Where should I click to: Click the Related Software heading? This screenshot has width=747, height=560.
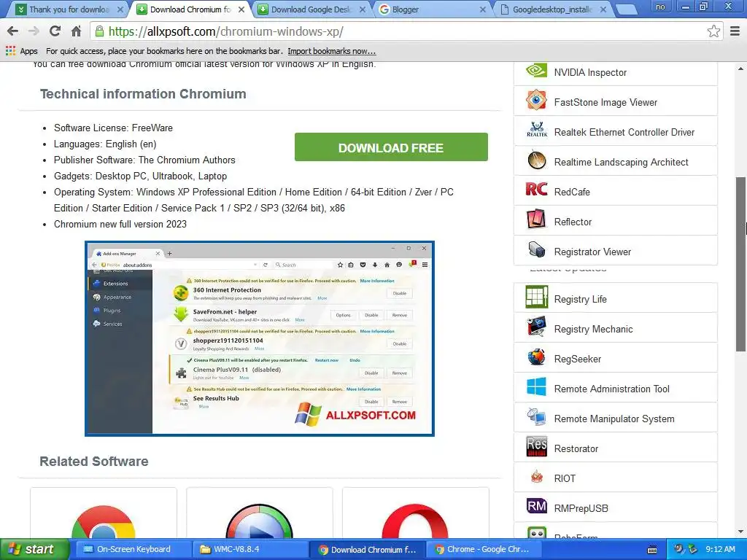(94, 461)
